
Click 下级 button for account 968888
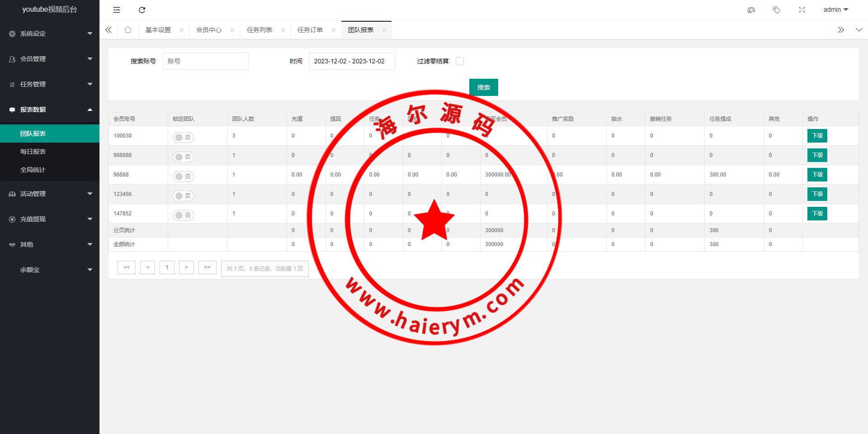coord(817,155)
